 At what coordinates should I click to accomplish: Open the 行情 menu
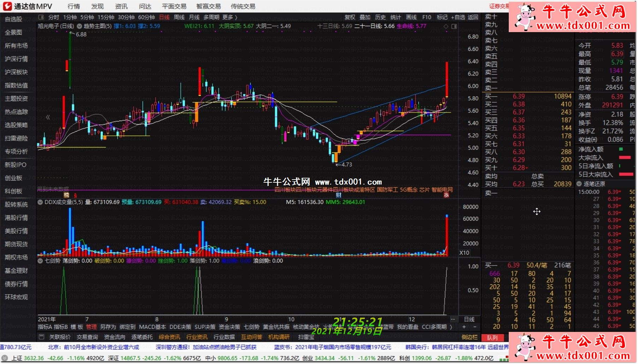[74, 6]
